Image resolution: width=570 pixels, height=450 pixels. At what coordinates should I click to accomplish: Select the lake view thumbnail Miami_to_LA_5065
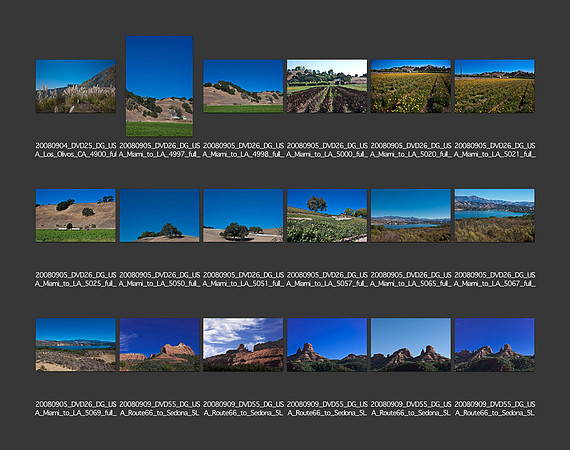[x=411, y=215]
